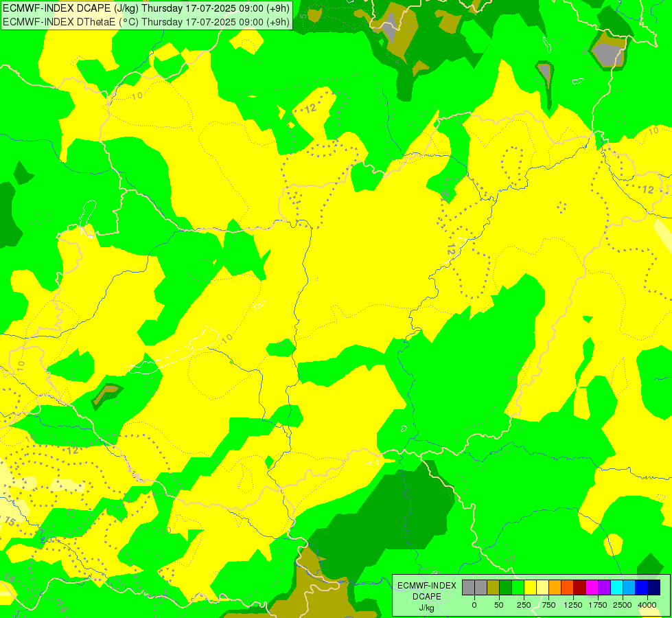Choose the red-orange legend swatch
This screenshot has height=618, width=672.
click(568, 588)
